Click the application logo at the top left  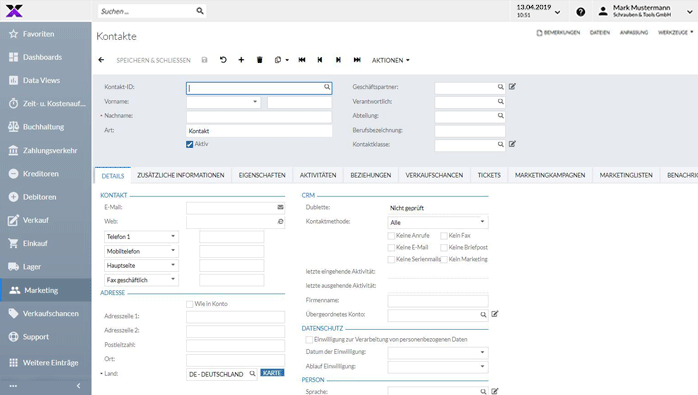(x=14, y=10)
